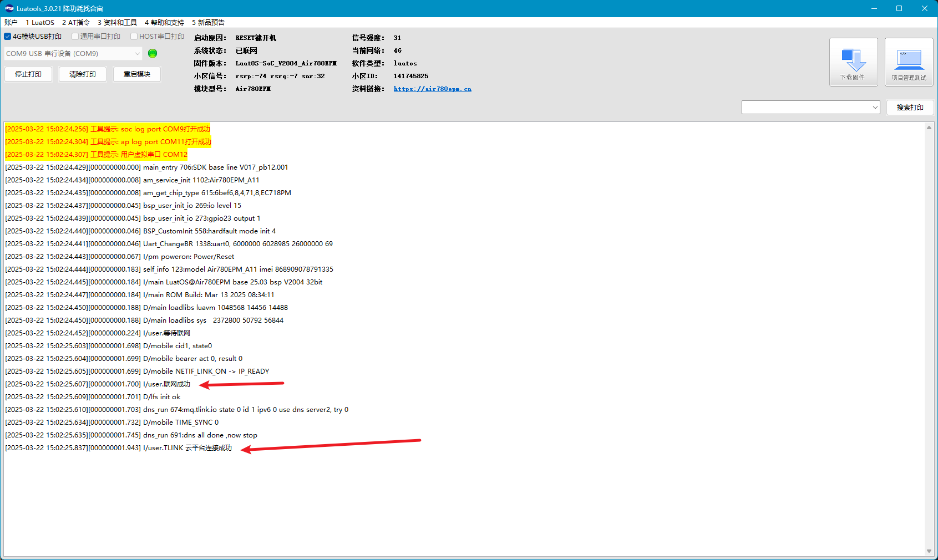Select log line 'D/mobile cid1, state0'
This screenshot has height=560, width=938.
pos(109,346)
